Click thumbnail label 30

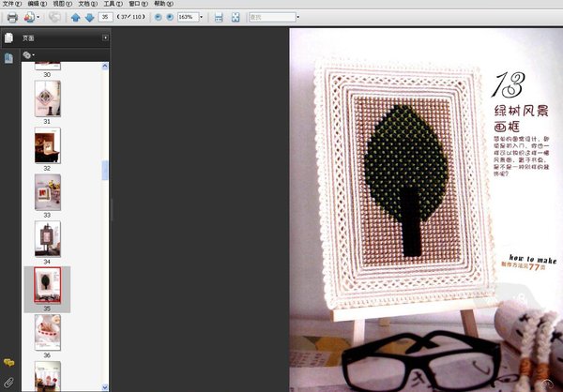tap(47, 75)
